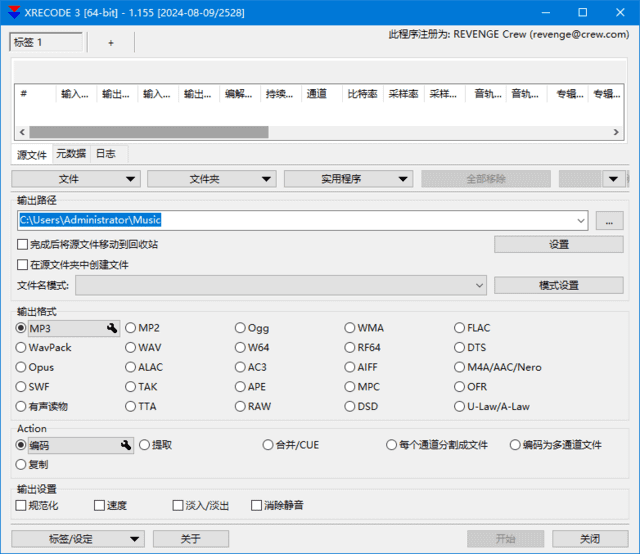
Task: Expand the output path combo box arrow
Action: [x=581, y=221]
